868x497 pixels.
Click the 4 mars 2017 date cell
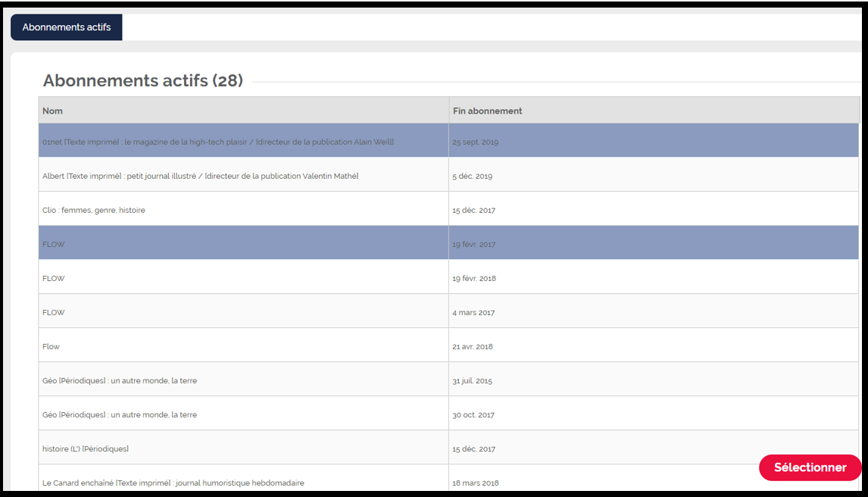(654, 311)
